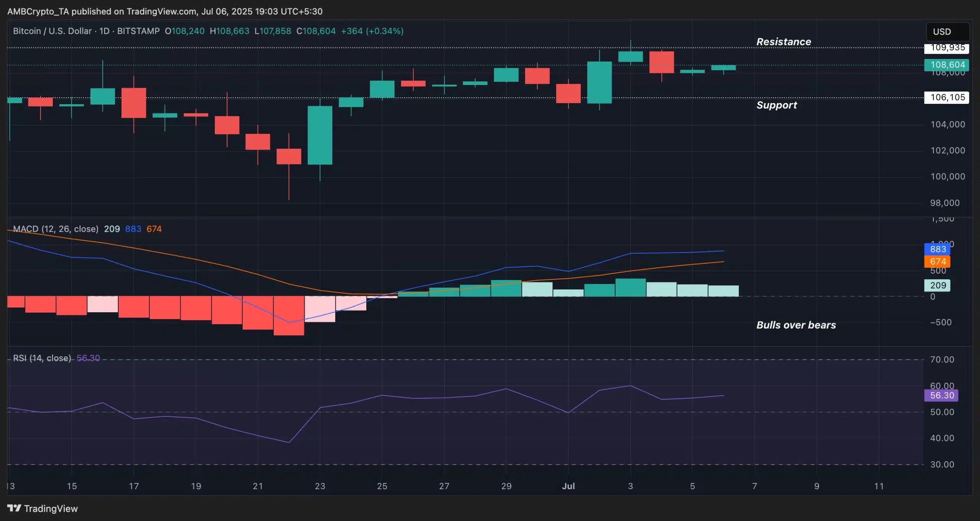Toggle the RSI (14, close) indicator label
This screenshot has width=980, height=521.
point(41,358)
